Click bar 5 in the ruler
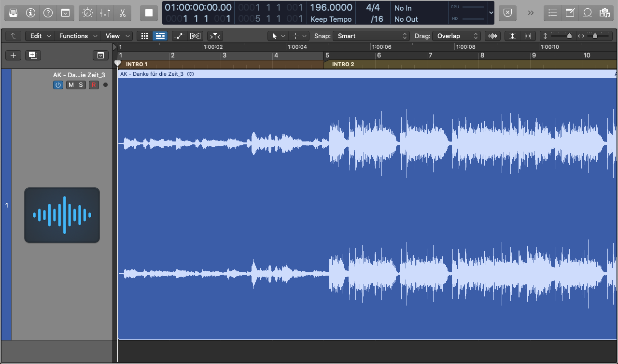The image size is (618, 364). click(x=327, y=56)
